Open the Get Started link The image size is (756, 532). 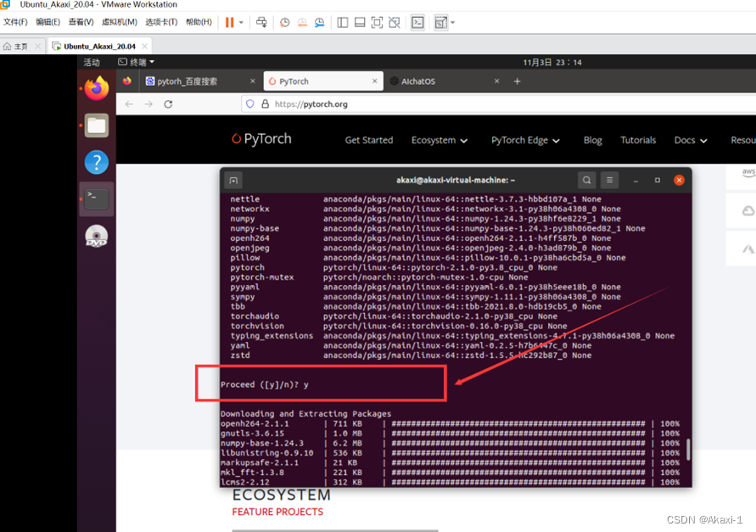tap(369, 140)
